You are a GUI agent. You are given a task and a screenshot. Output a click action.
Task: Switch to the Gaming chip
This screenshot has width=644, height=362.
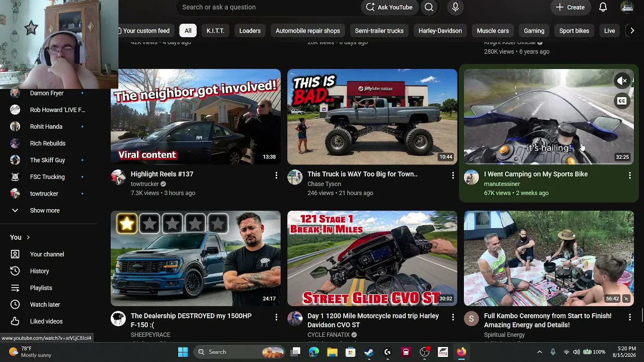pos(534,31)
